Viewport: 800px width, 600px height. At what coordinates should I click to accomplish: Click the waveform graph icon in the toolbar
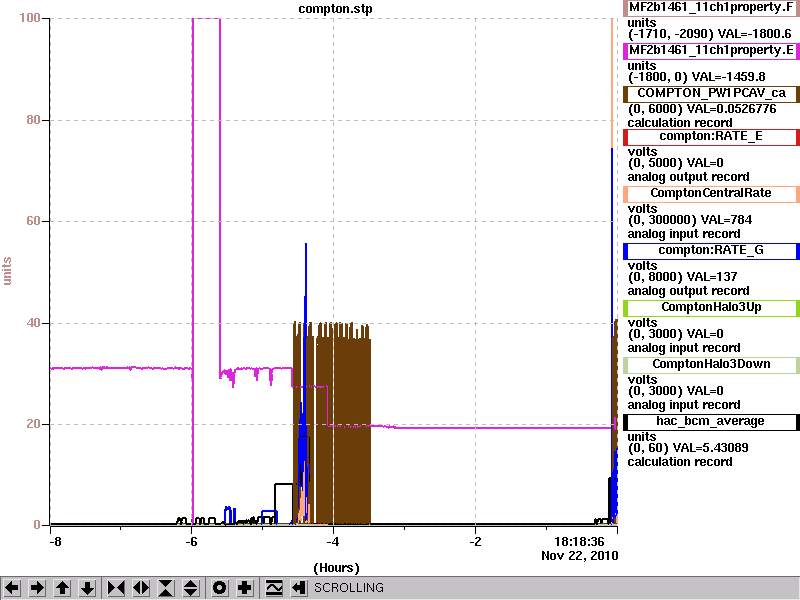click(274, 588)
